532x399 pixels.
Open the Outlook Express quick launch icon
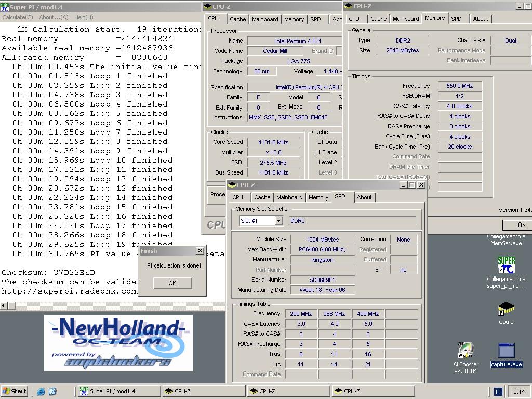[x=52, y=392]
